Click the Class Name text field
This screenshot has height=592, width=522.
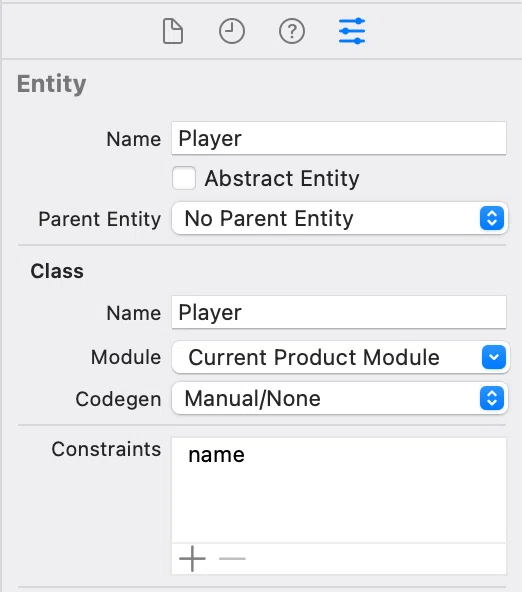tap(339, 312)
